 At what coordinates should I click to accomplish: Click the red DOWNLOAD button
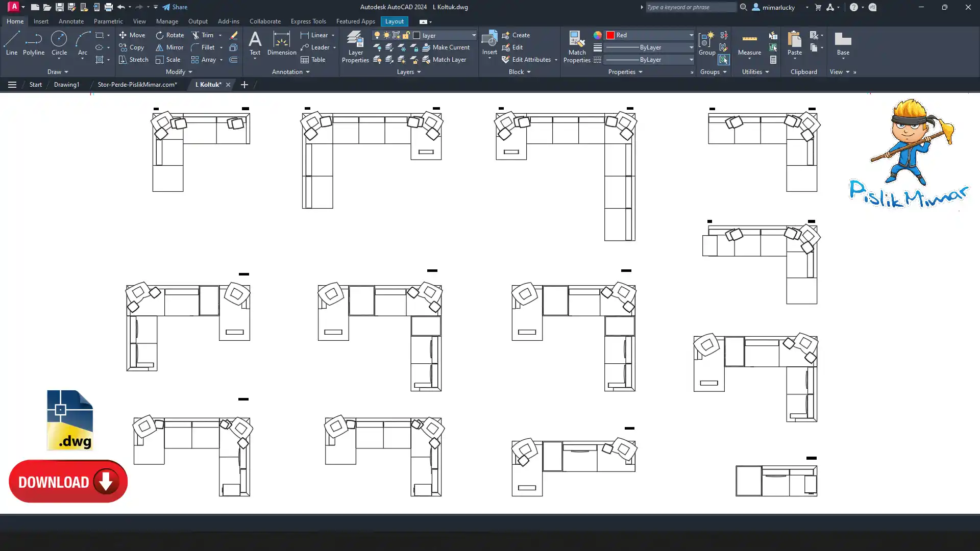click(68, 481)
